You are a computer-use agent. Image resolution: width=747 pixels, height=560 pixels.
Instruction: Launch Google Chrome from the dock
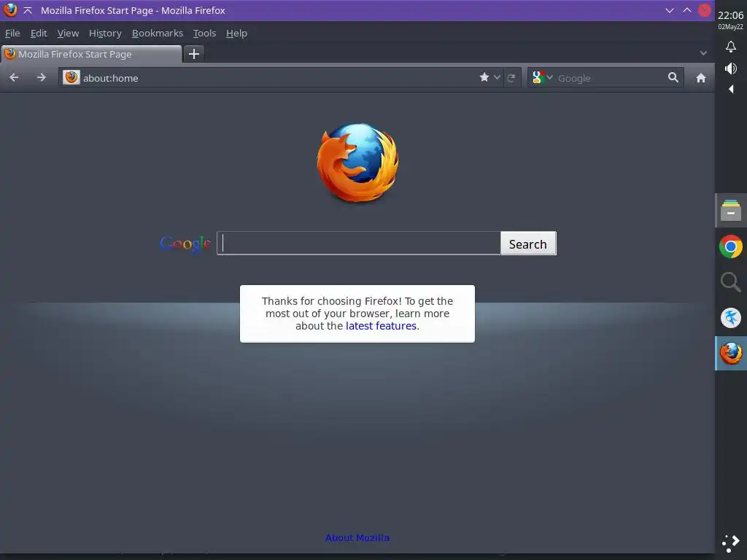(730, 246)
